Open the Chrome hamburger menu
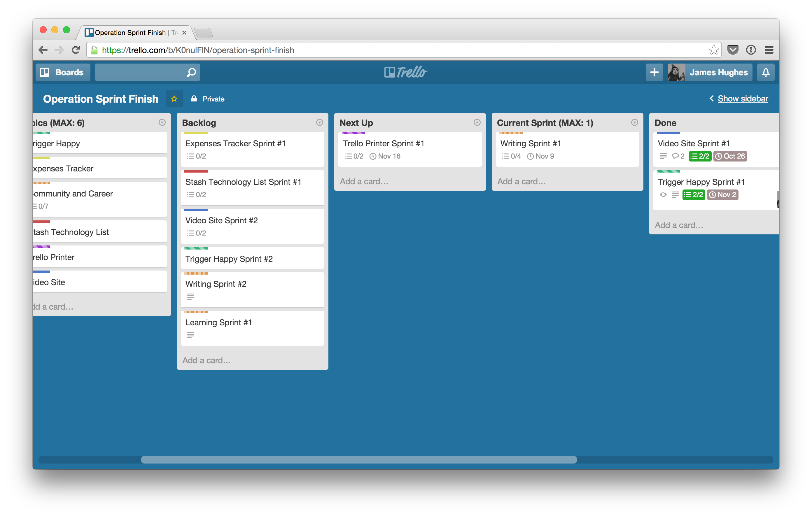Screen dimensions: 812x516 click(769, 50)
